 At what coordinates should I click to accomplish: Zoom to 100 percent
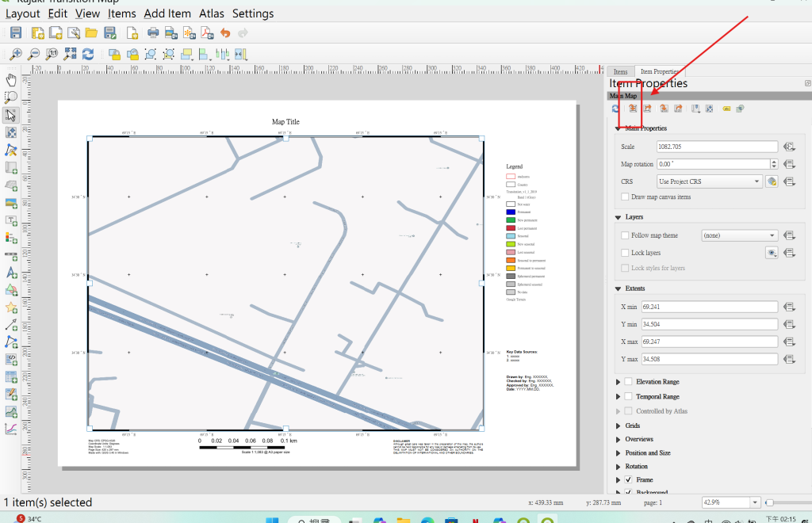click(x=52, y=54)
